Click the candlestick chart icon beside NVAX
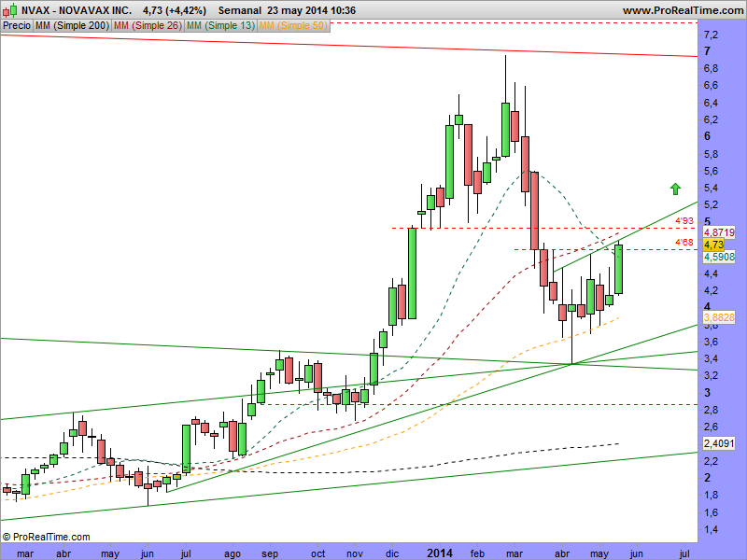Viewport: 747px width, 560px height. tap(10, 9)
